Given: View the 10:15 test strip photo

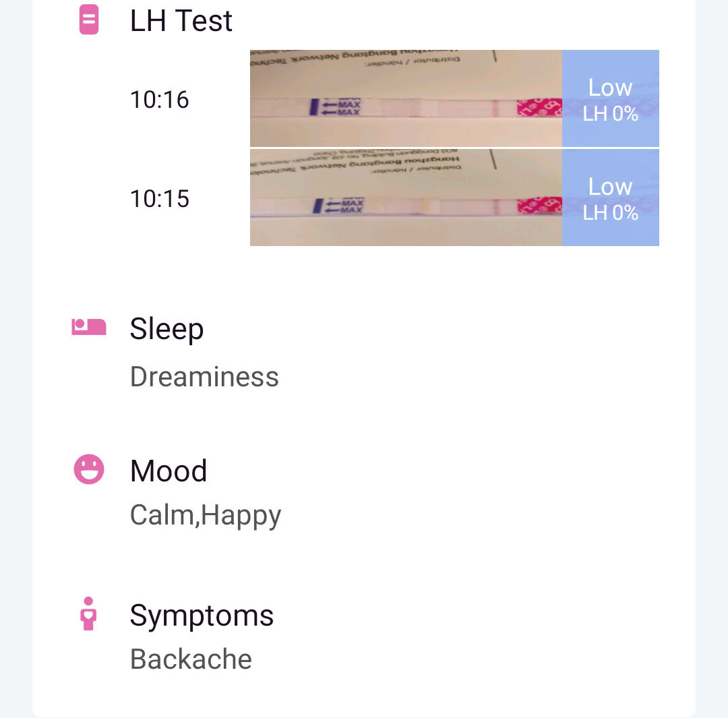Looking at the screenshot, I should (x=406, y=198).
